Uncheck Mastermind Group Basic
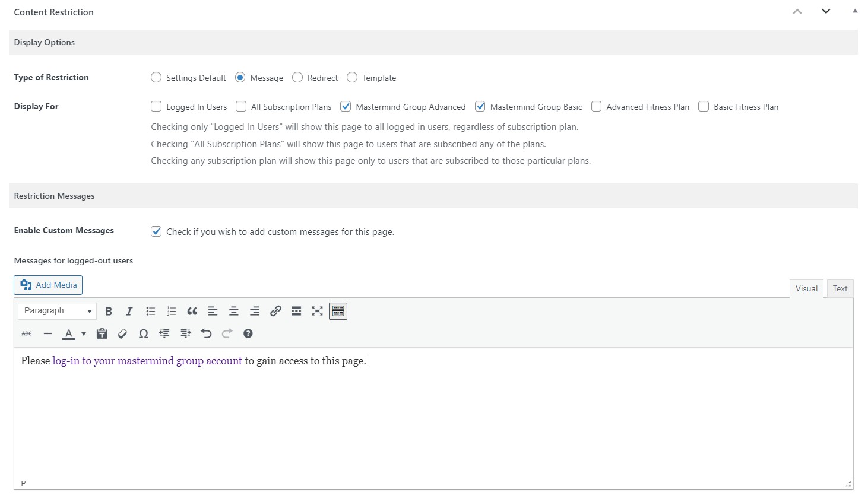This screenshot has height=499, width=868. pyautogui.click(x=480, y=106)
